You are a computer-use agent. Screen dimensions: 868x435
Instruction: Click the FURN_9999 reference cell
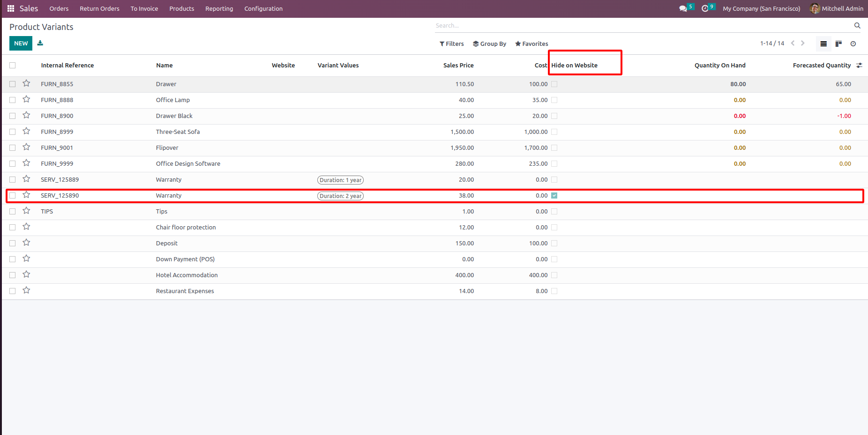pos(57,164)
